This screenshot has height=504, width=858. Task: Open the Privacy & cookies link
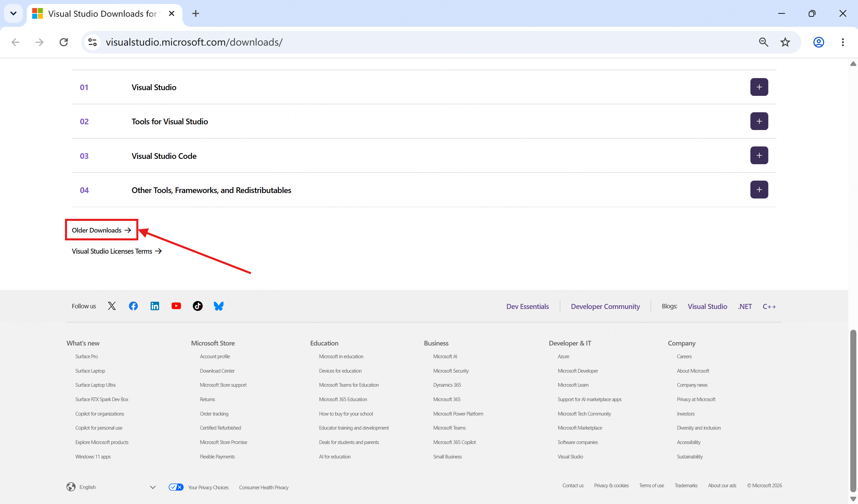point(612,486)
